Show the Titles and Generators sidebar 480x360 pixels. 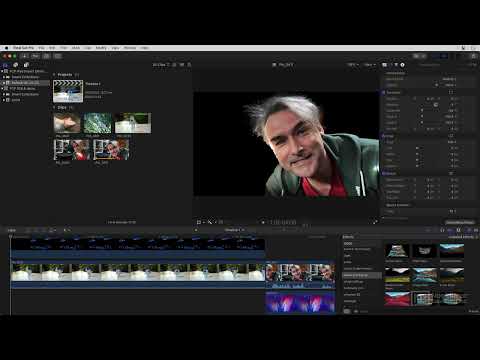[26, 65]
